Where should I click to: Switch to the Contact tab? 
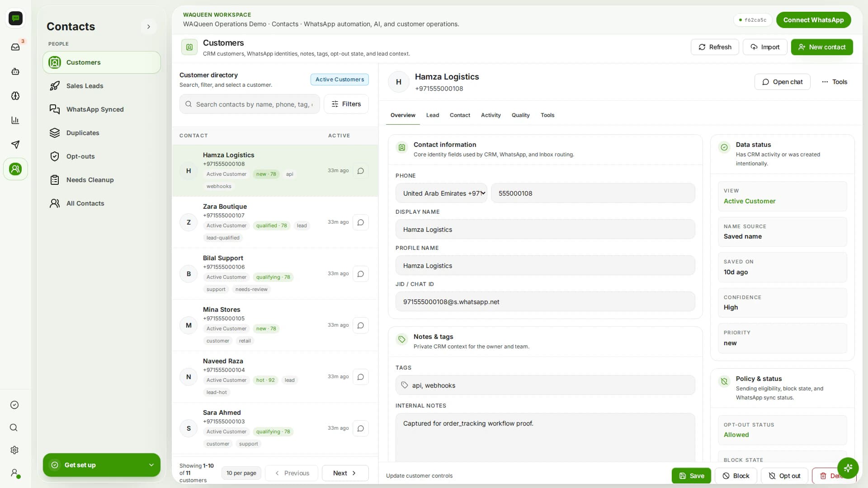coord(460,115)
